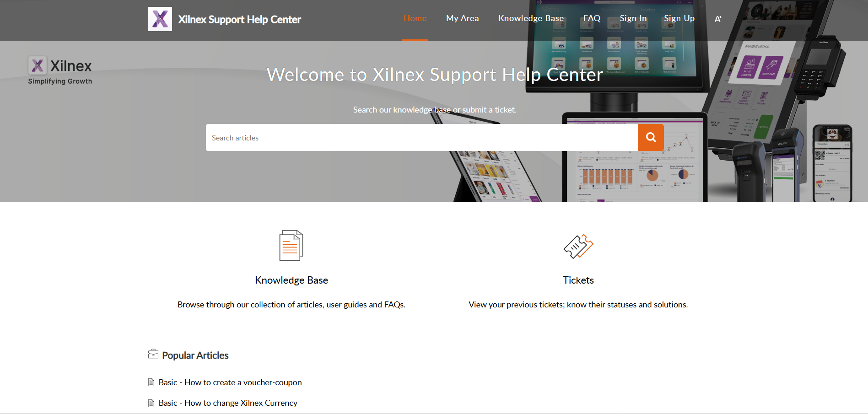This screenshot has width=868, height=414.
Task: Click the icon beside Xilnex Currency article
Action: (x=151, y=403)
